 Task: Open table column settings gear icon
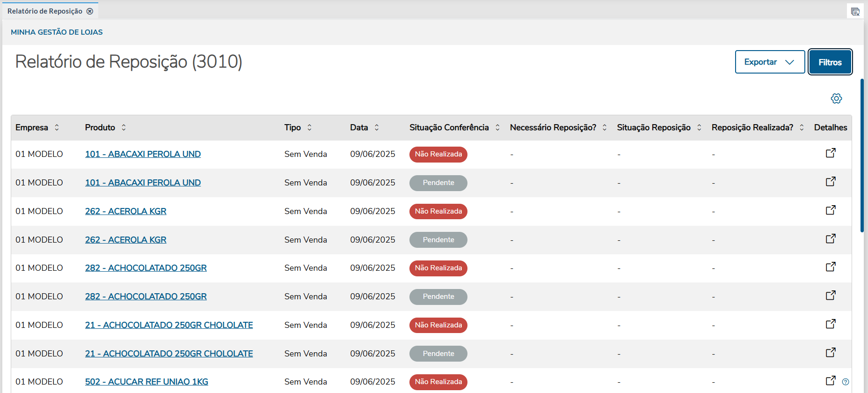pyautogui.click(x=836, y=98)
